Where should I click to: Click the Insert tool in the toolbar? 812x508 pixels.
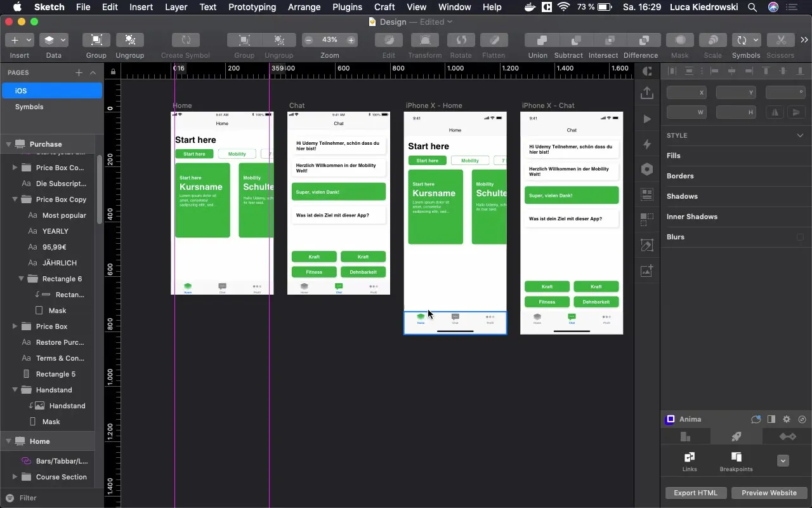click(x=19, y=40)
